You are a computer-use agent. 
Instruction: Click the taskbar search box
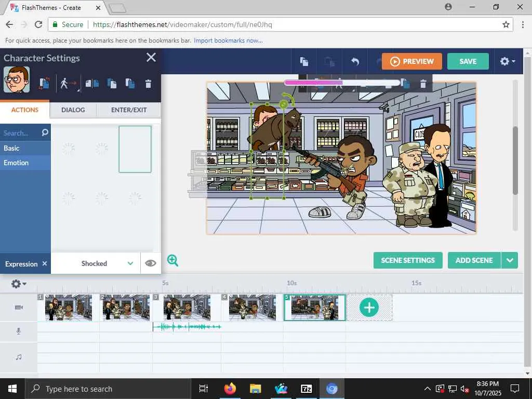point(109,389)
